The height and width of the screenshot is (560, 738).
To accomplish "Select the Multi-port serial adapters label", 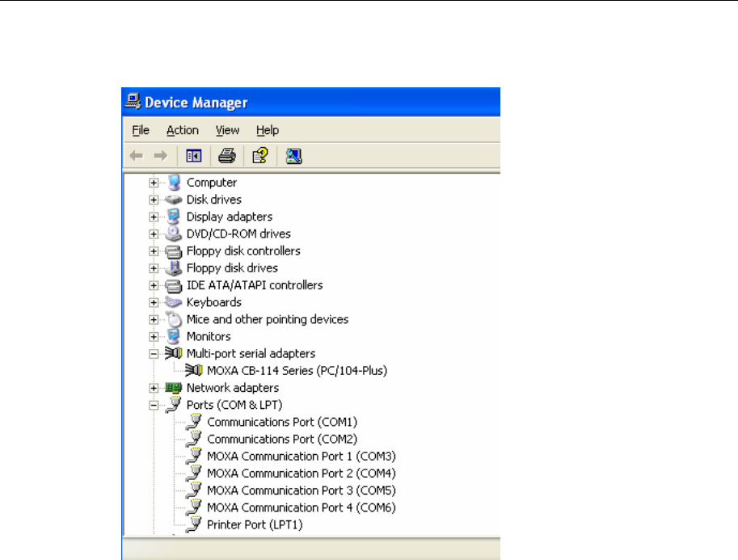I will click(x=251, y=354).
